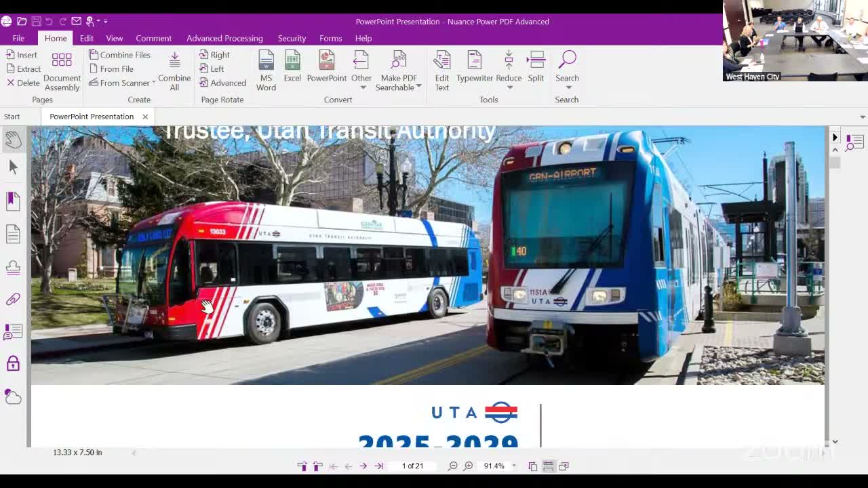Expand the From Scanner dropdown arrow
Screen dimensions: 868x488
point(154,83)
